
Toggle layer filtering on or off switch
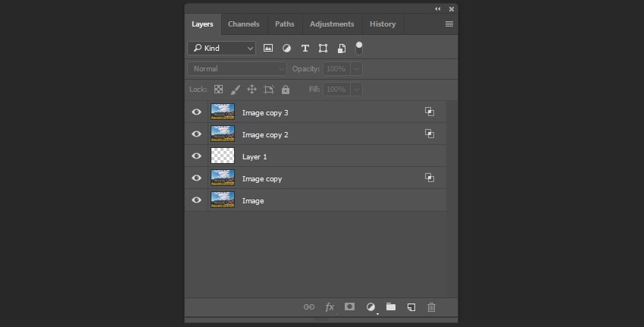point(359,47)
